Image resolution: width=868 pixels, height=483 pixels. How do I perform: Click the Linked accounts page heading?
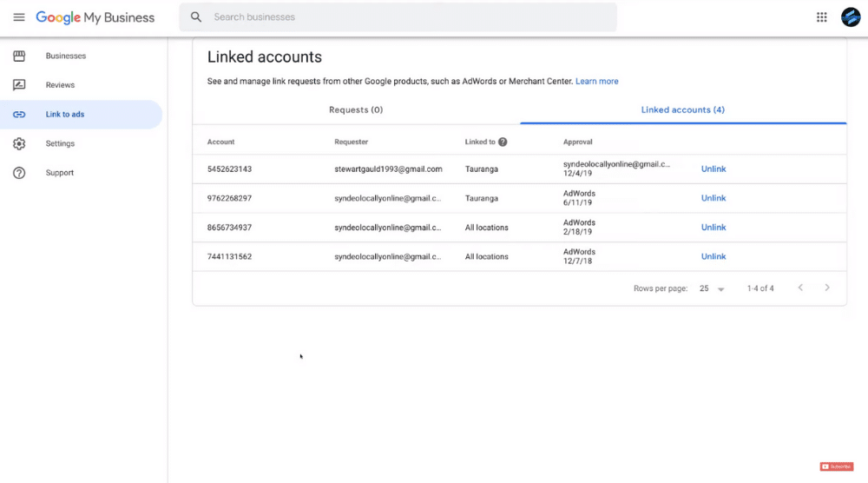pos(264,57)
